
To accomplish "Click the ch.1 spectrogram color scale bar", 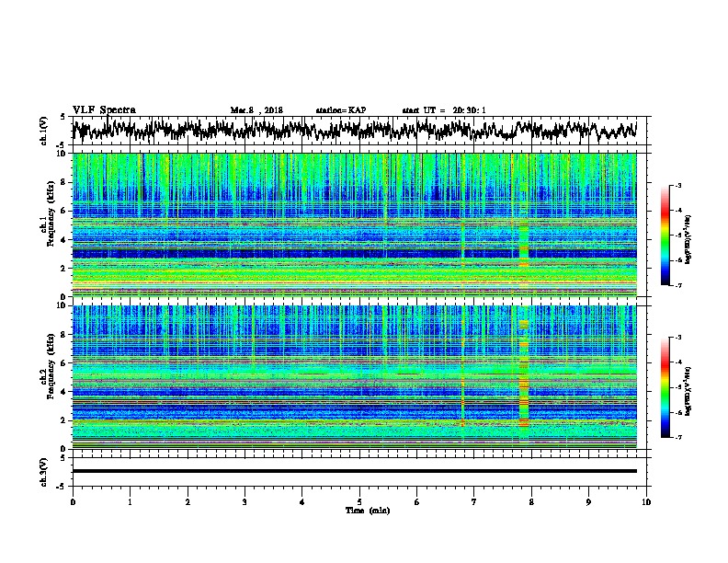I will click(665, 236).
